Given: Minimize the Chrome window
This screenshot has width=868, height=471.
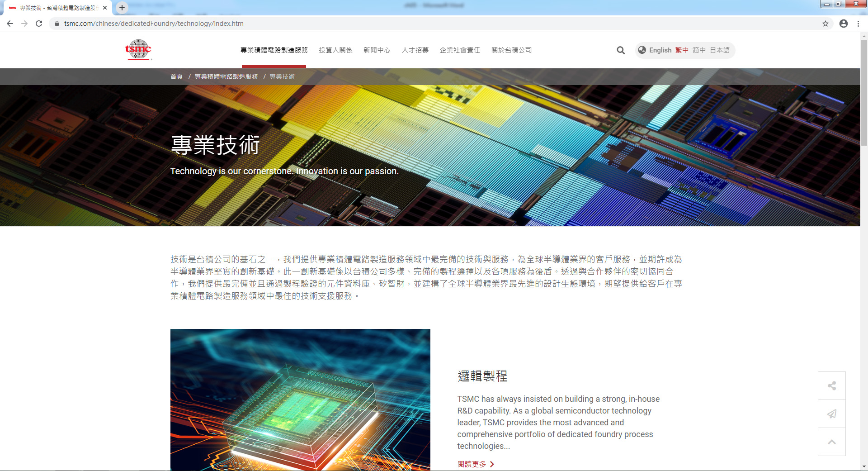Looking at the screenshot, I should coord(827,4).
